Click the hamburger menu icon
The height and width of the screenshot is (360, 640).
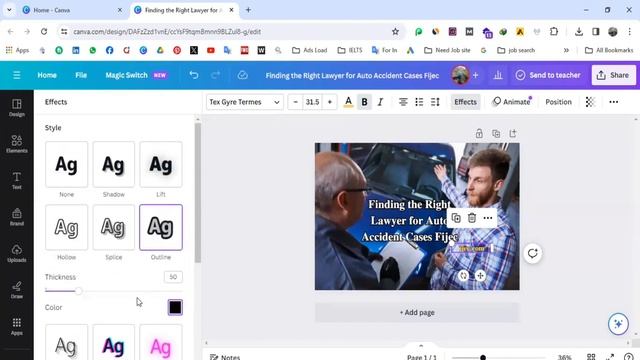(x=17, y=75)
